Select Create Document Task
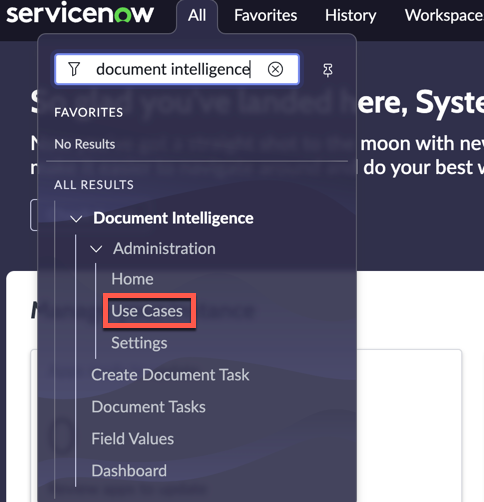The image size is (484, 502). pyautogui.click(x=170, y=375)
